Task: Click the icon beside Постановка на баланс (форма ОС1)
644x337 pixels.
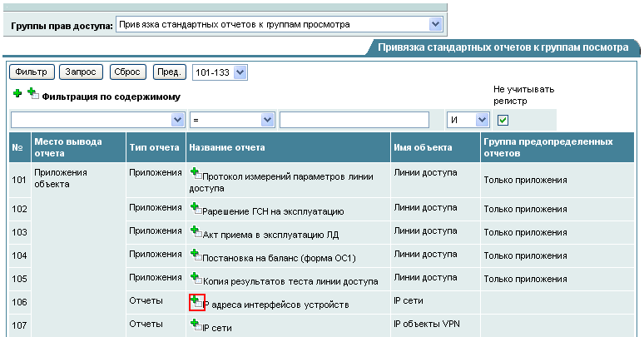Action: (196, 255)
